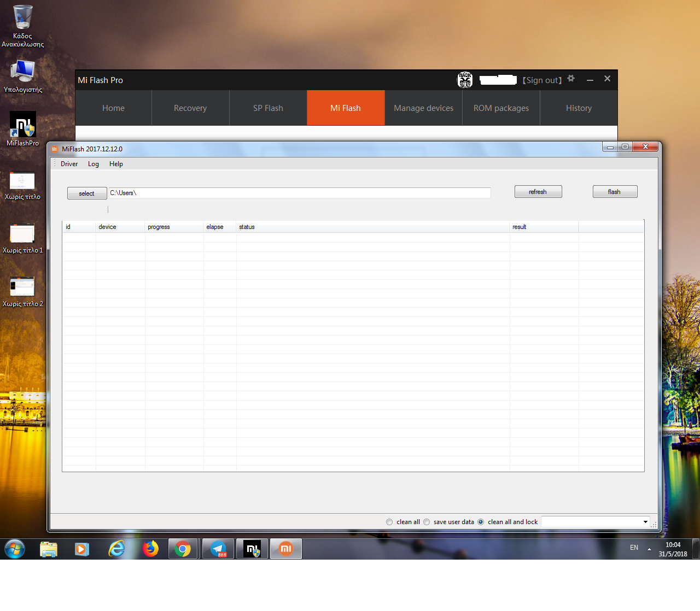The image size is (700, 611).
Task: Switch to ROM packages tab
Action: pos(501,108)
